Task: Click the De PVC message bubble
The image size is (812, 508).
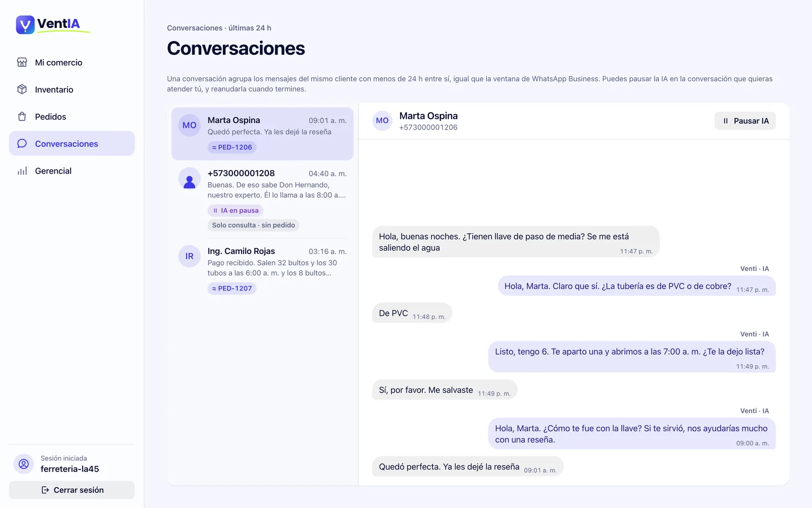Action: tap(412, 313)
